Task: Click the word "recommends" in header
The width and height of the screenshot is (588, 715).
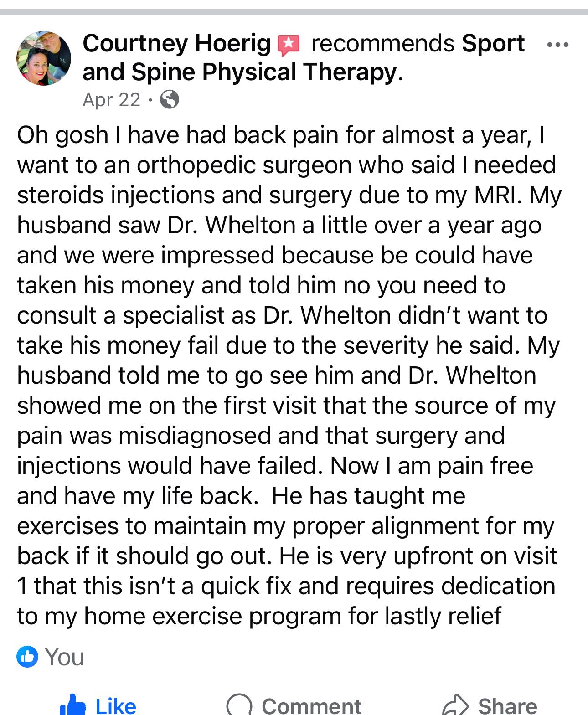Action: [383, 44]
